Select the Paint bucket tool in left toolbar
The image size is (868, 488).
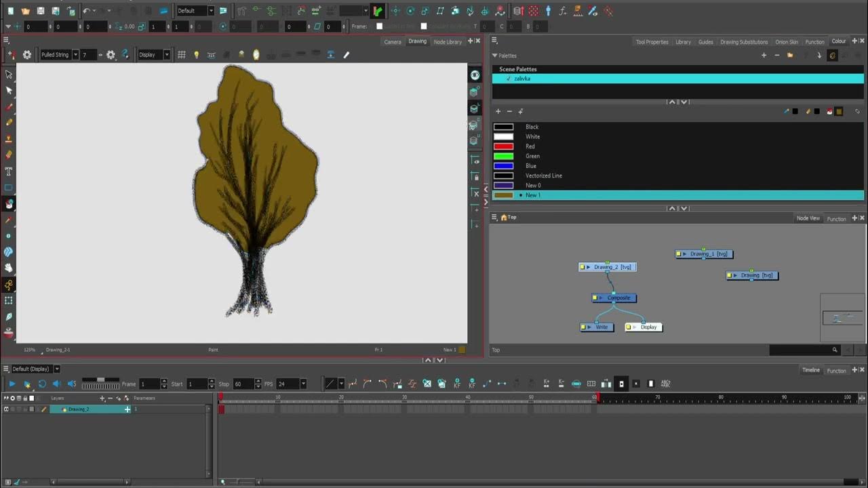click(x=9, y=204)
